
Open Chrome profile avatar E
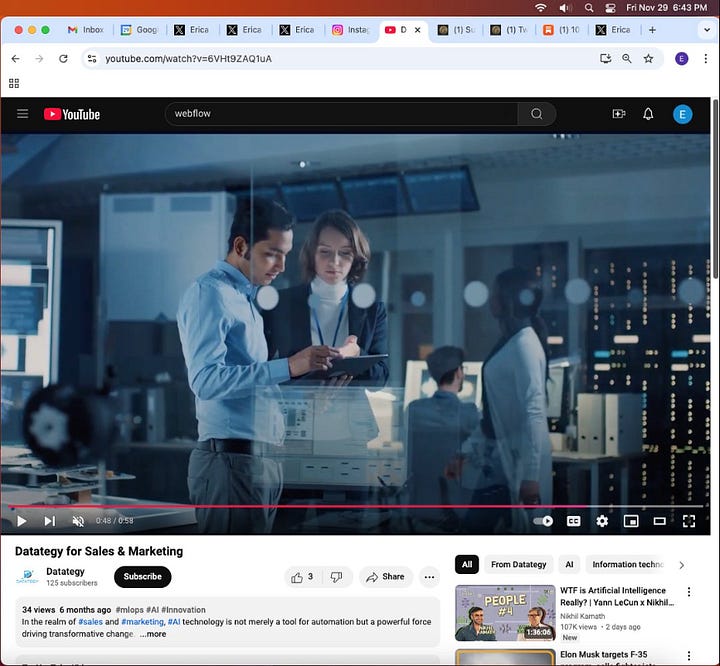pos(681,59)
